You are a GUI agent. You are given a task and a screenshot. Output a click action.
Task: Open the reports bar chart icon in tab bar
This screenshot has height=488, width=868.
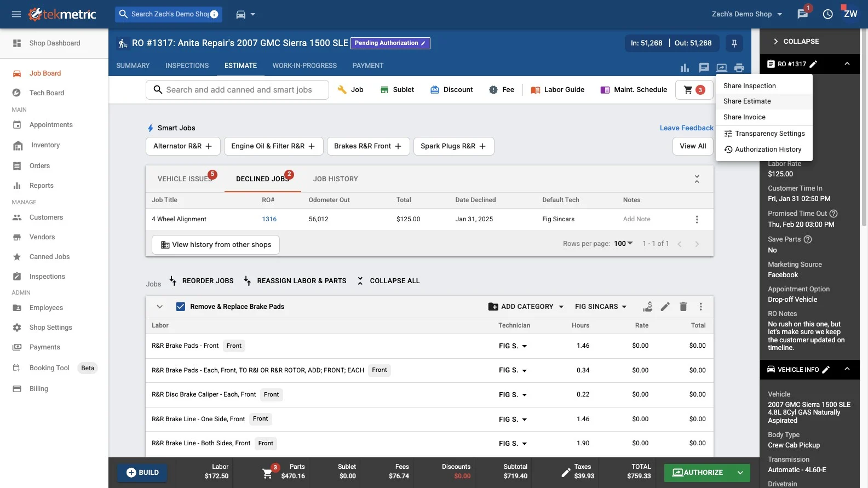(x=685, y=68)
